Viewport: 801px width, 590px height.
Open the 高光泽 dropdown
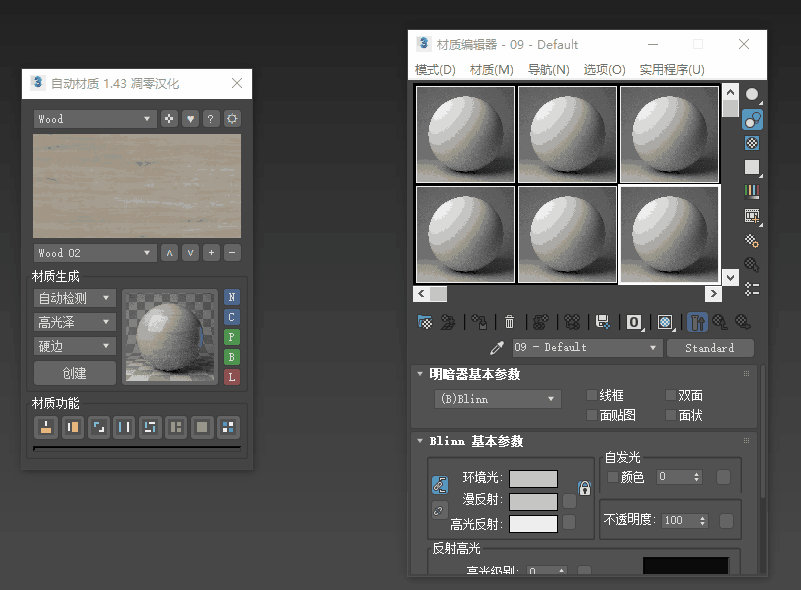pos(75,322)
